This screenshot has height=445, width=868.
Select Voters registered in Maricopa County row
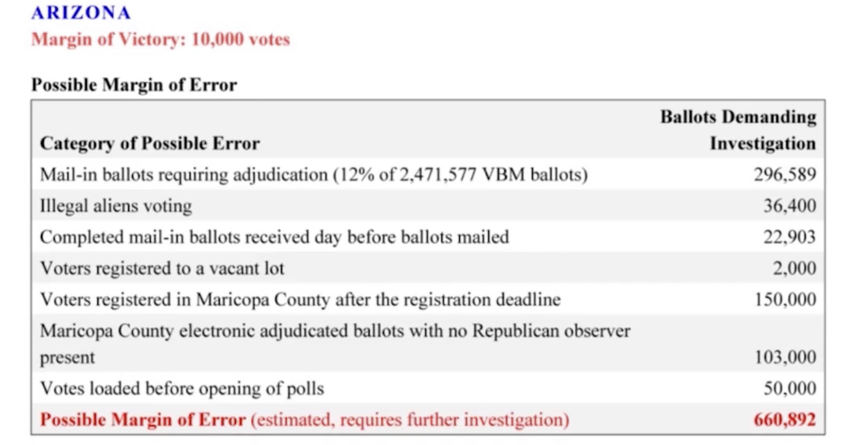[x=428, y=299]
